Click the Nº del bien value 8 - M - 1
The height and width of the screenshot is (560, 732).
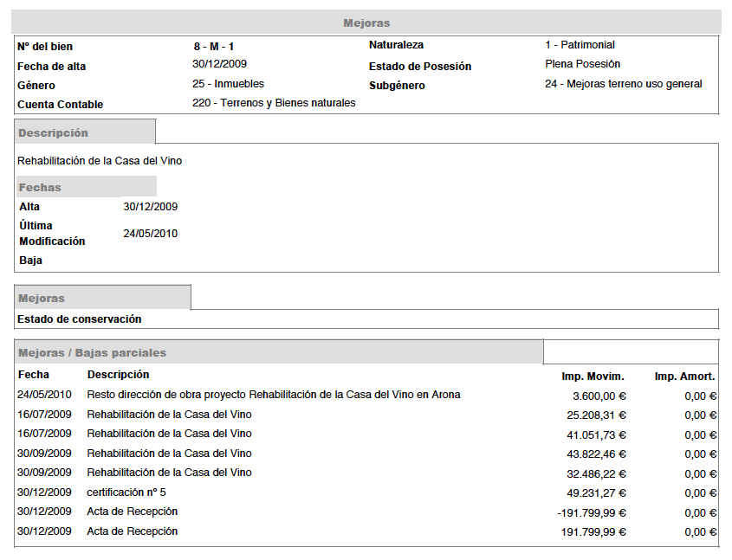pos(214,47)
